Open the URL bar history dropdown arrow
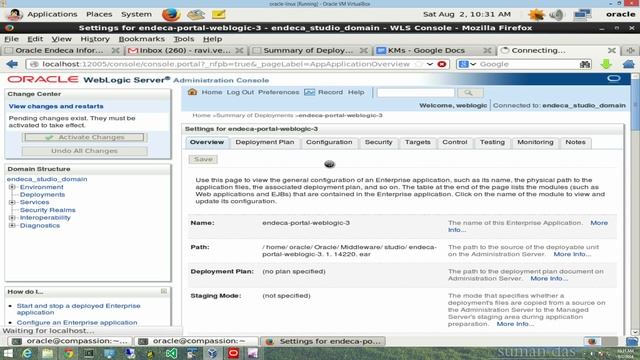This screenshot has height=360, width=640. 430,64
